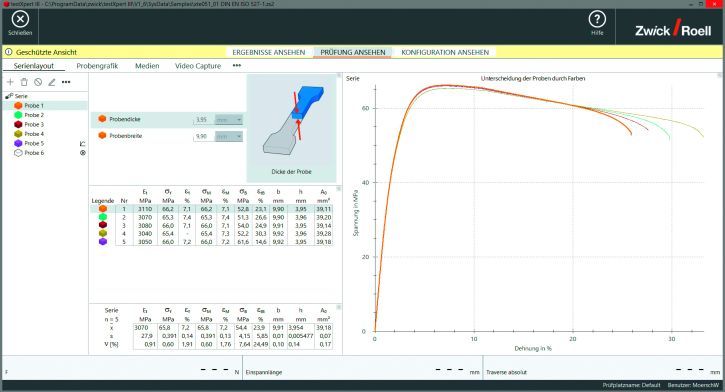Open the Hilfe help icon
Screen dimensions: 725x392
[597, 19]
